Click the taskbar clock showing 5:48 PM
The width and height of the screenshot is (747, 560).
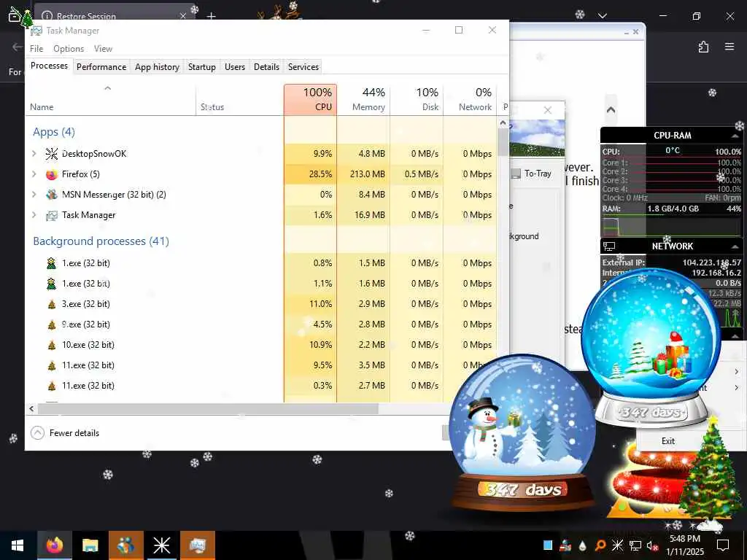[684, 545]
